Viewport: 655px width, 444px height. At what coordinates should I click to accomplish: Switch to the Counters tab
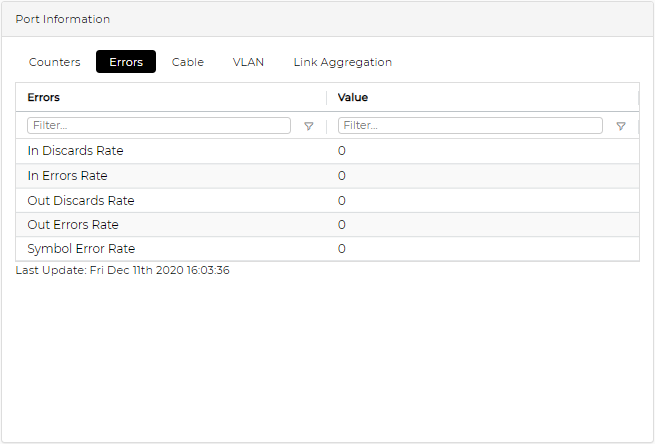click(55, 62)
